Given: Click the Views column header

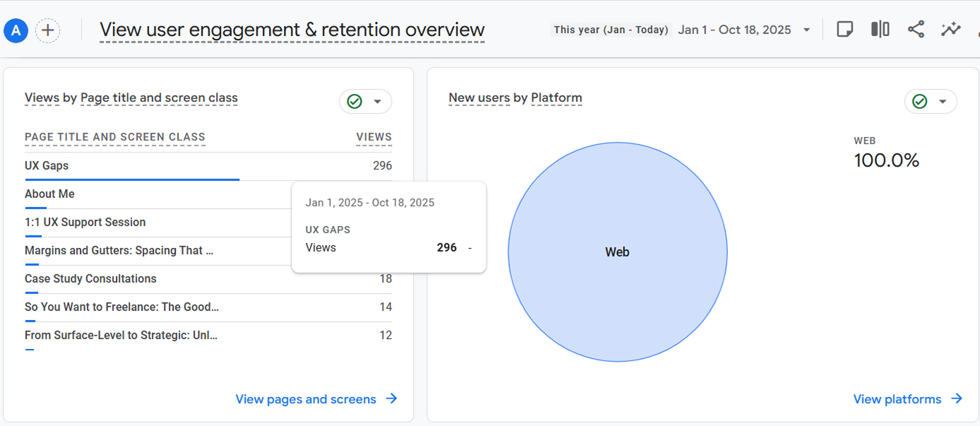Looking at the screenshot, I should [374, 137].
